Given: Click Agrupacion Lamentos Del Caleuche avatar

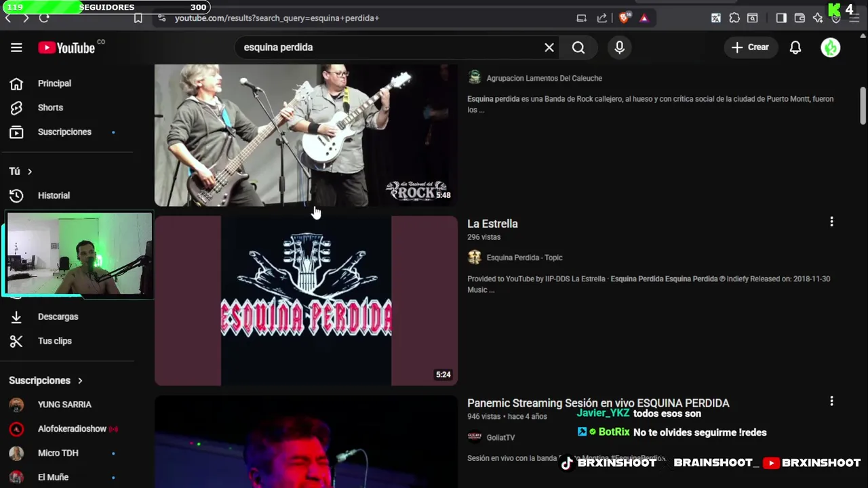Looking at the screenshot, I should tap(475, 78).
